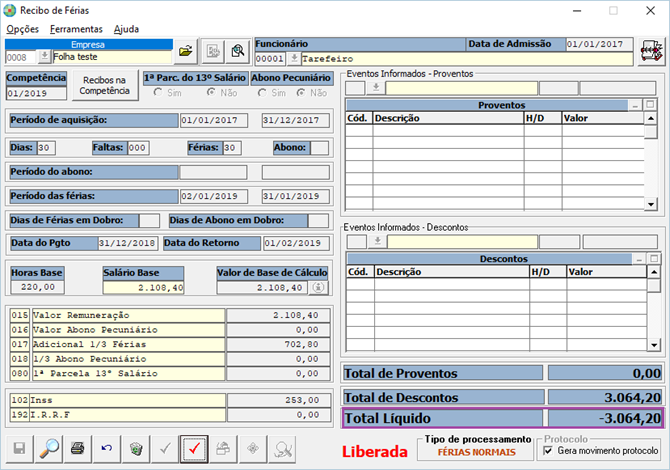
Task: Click the Inss value 253,00
Action: point(279,400)
